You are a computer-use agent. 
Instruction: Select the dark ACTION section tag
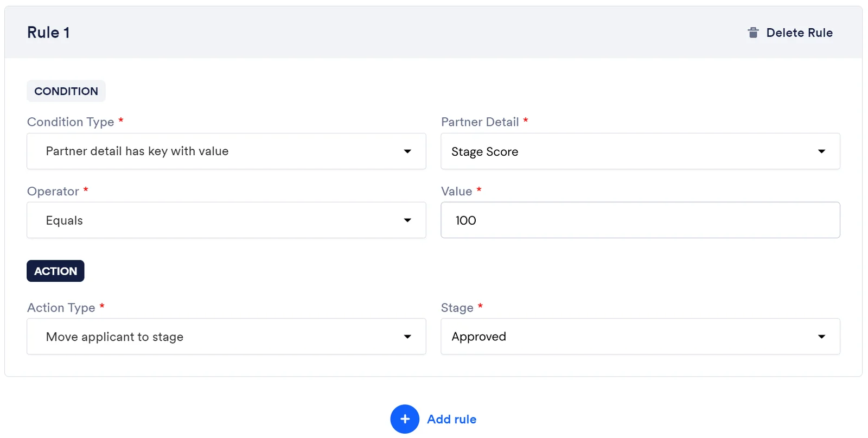(x=55, y=271)
